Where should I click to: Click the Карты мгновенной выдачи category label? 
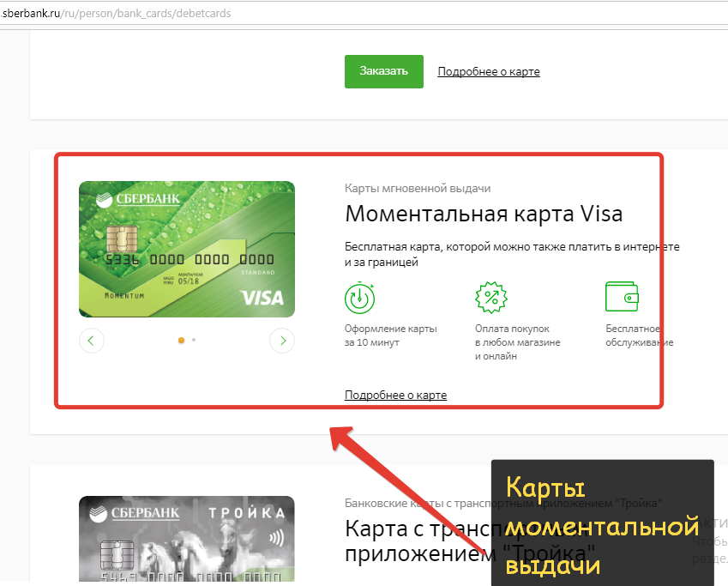pyautogui.click(x=418, y=189)
